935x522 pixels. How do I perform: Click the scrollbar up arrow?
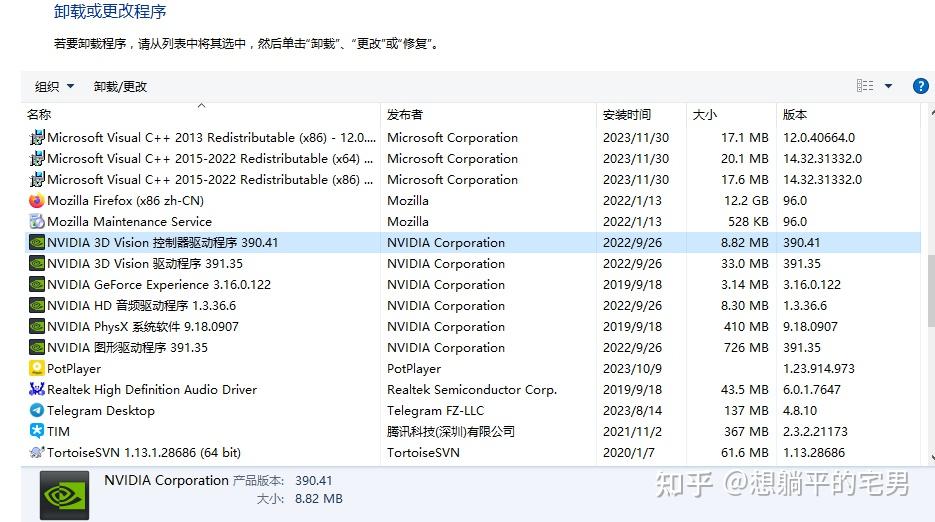pyautogui.click(x=931, y=112)
